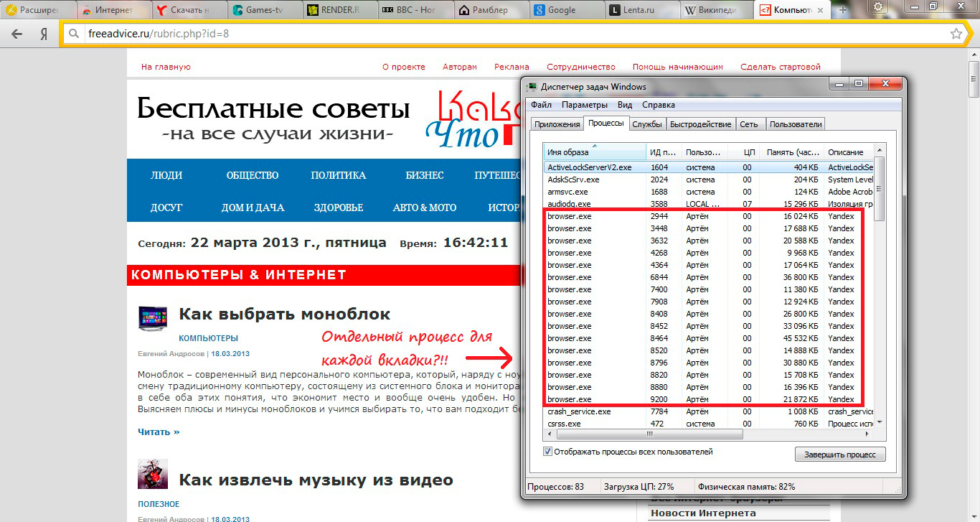
Task: Switch to the Расширения browser tab
Action: pos(38,10)
